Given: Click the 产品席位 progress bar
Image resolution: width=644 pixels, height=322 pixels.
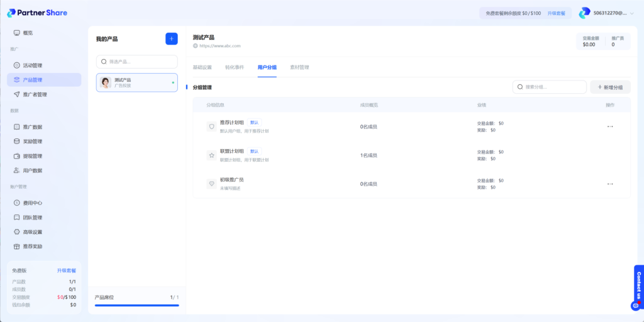Looking at the screenshot, I should click(136, 305).
